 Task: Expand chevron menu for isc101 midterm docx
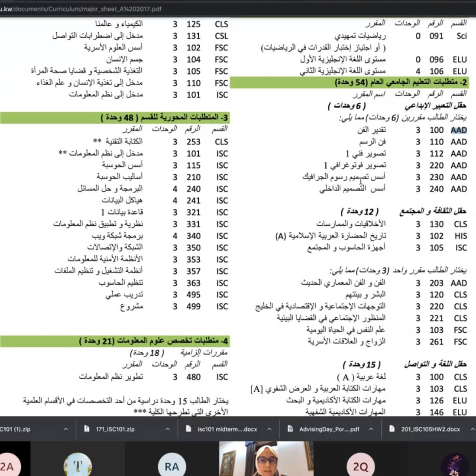[269, 429]
